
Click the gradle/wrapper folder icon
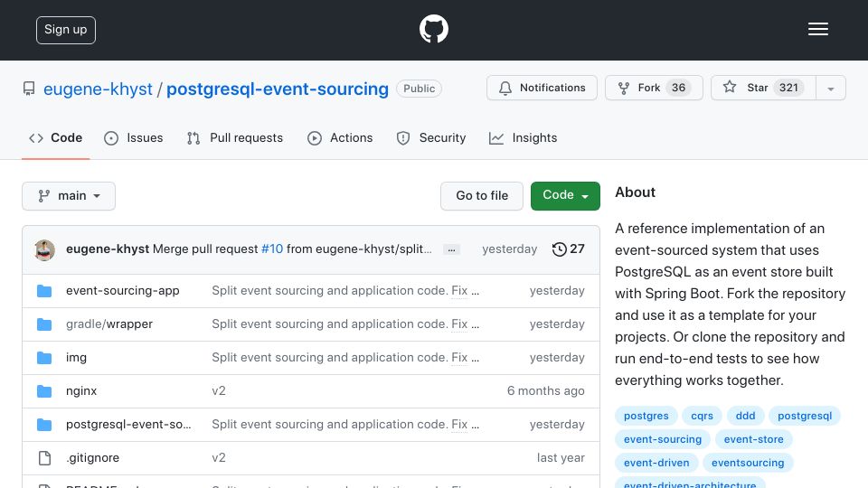tap(44, 324)
